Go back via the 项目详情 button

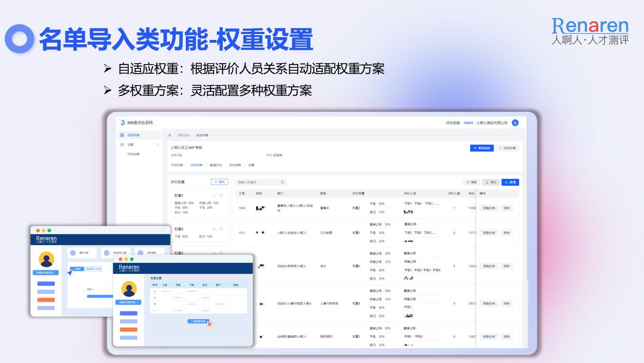tap(507, 148)
